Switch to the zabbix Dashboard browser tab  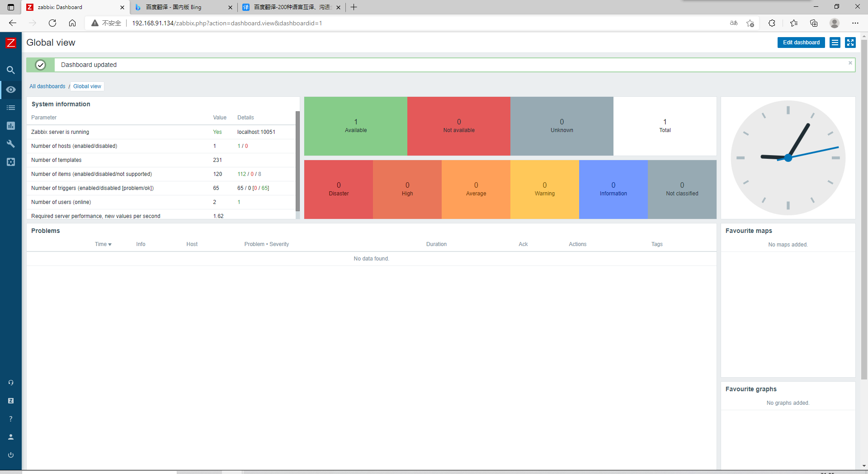click(75, 7)
